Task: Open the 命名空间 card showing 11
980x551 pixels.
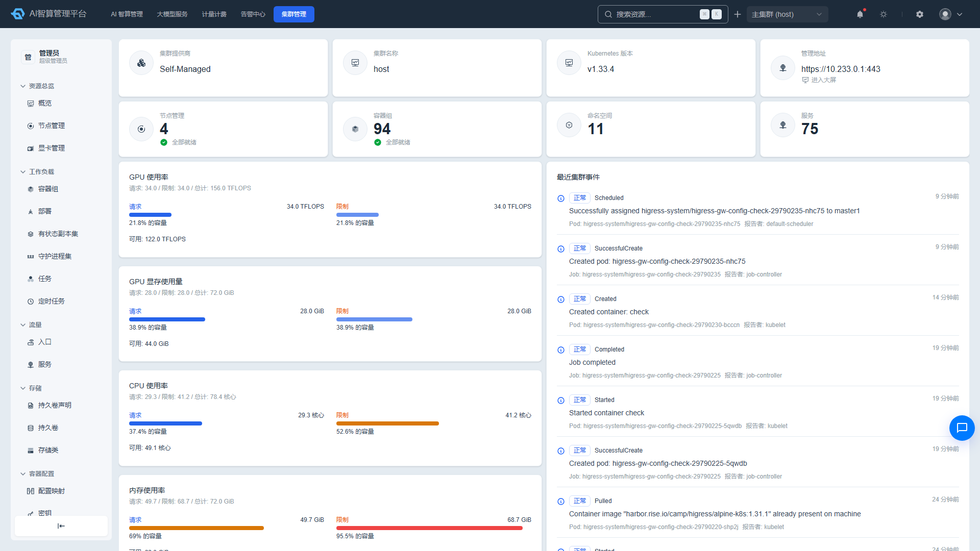Action: tap(651, 129)
